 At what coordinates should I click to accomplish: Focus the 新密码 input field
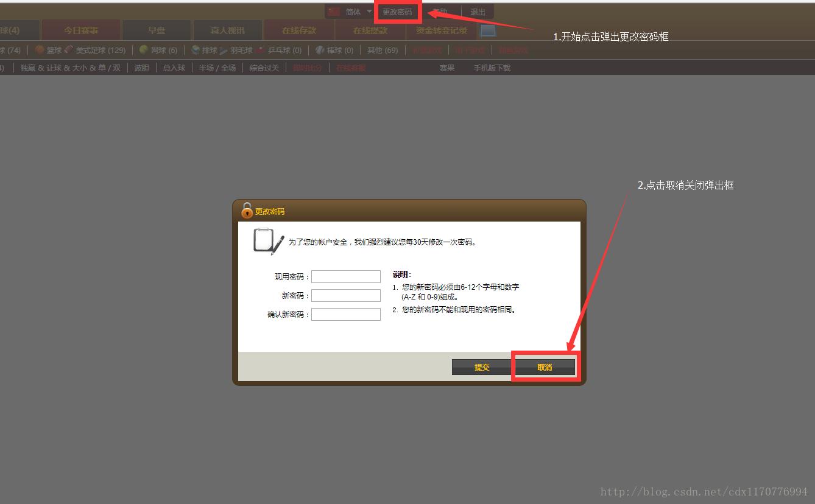(x=346, y=295)
